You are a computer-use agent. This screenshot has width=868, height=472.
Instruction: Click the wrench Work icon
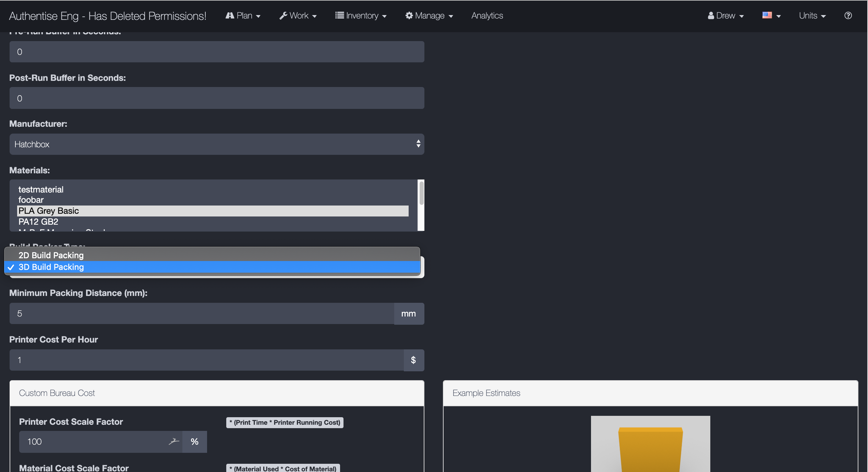283,16
